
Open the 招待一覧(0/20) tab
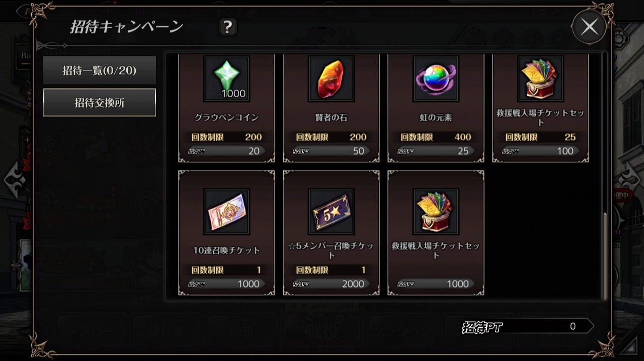click(100, 70)
